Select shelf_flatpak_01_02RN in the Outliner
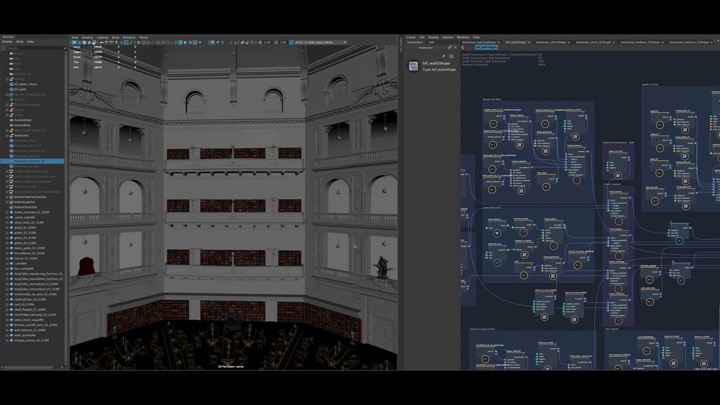This screenshot has height=405, width=720. (30, 309)
